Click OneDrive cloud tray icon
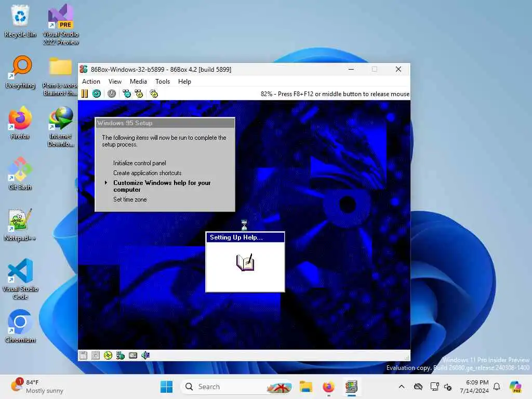532x399 pixels. point(418,387)
